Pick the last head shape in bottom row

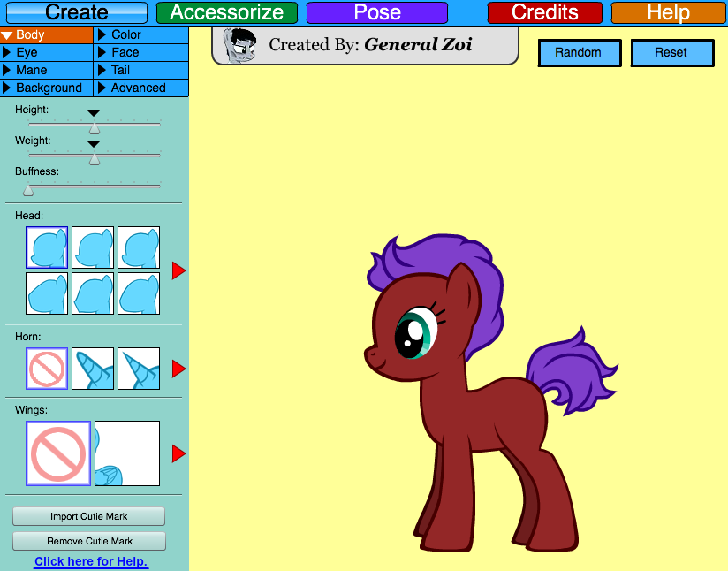(139, 293)
